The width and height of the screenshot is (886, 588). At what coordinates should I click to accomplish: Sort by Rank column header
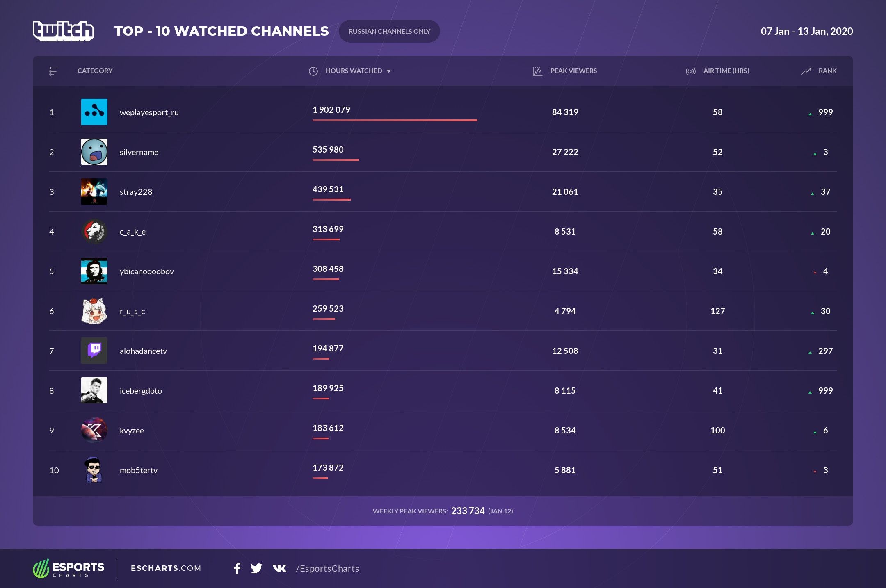point(827,71)
